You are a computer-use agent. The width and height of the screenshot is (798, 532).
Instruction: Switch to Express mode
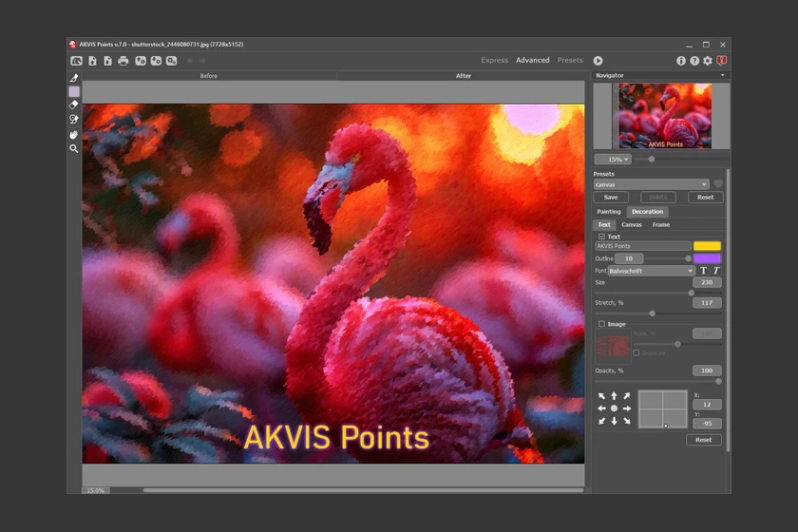[494, 60]
